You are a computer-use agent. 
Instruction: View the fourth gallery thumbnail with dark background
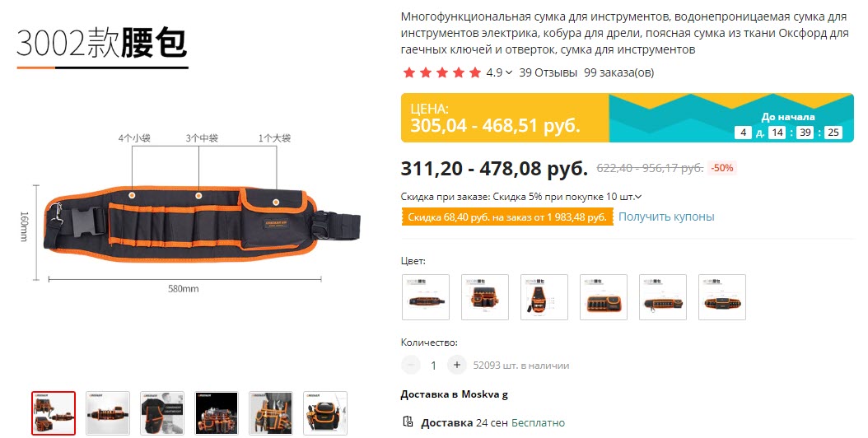pyautogui.click(x=217, y=413)
